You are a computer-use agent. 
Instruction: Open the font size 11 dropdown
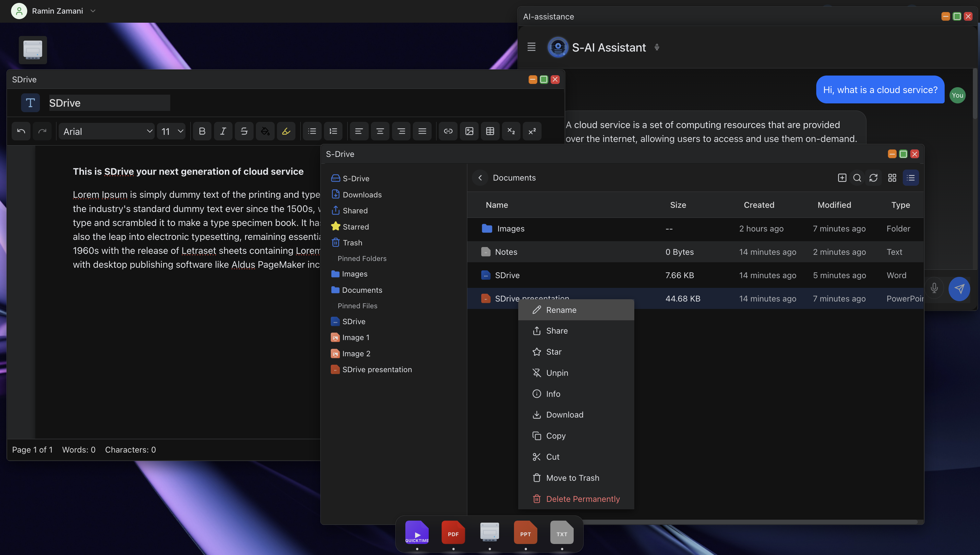click(172, 132)
